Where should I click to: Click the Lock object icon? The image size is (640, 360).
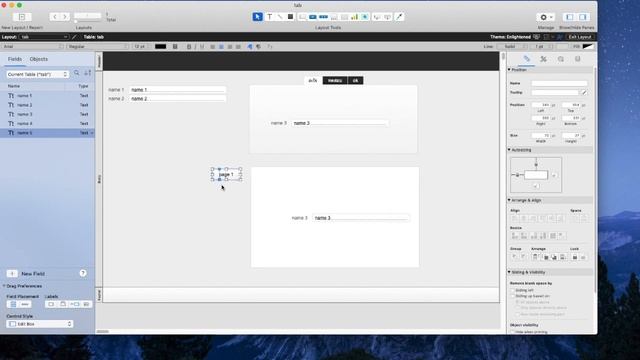click(x=575, y=257)
